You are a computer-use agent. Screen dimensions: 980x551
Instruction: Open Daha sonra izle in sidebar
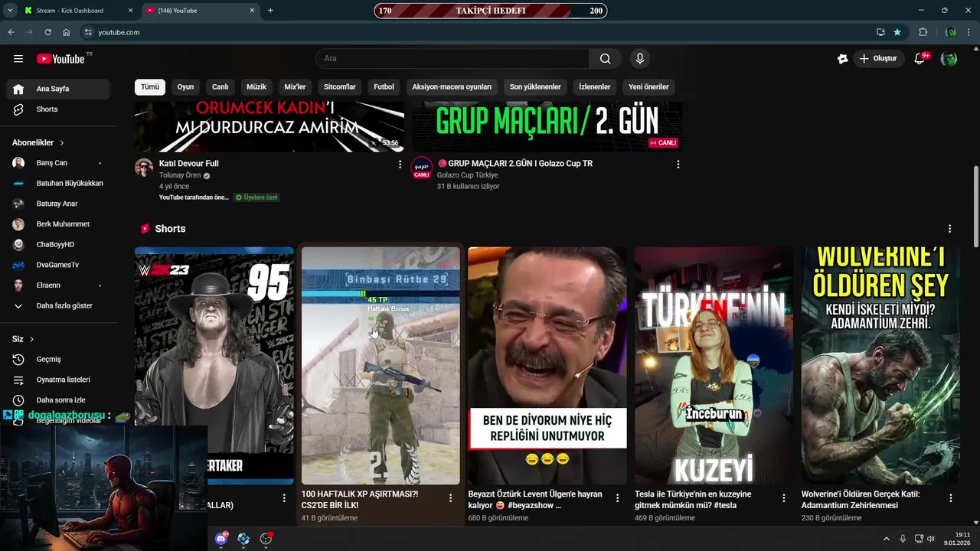(58, 400)
